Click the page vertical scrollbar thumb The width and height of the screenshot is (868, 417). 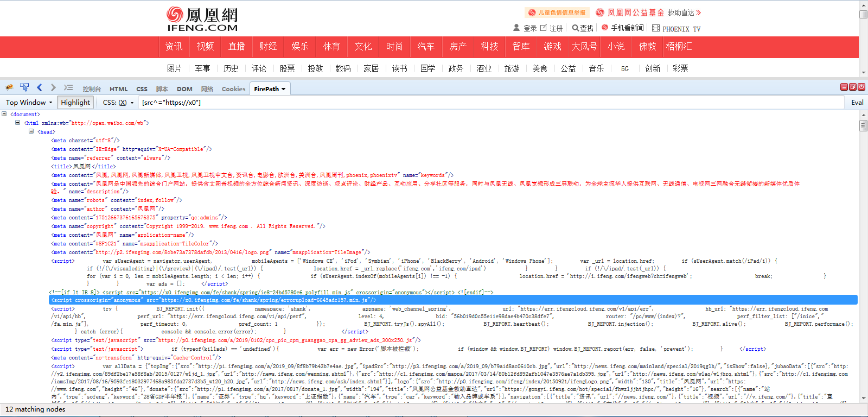[x=863, y=14]
